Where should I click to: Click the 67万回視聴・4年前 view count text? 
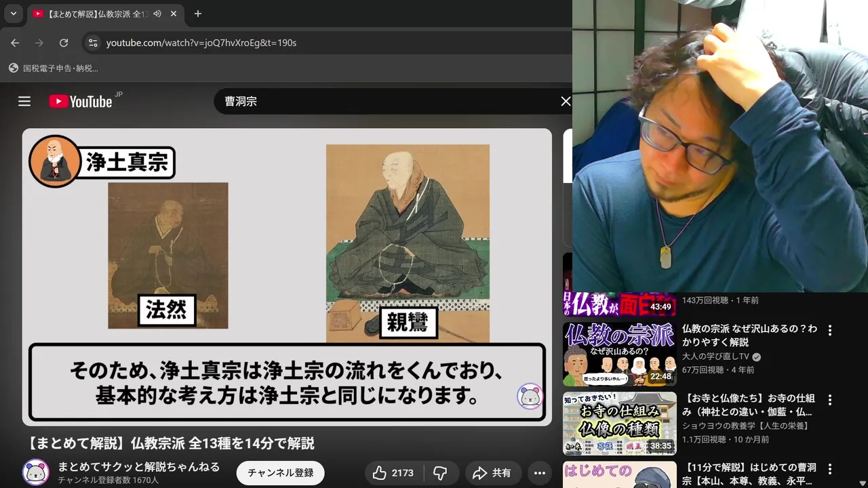coord(718,369)
